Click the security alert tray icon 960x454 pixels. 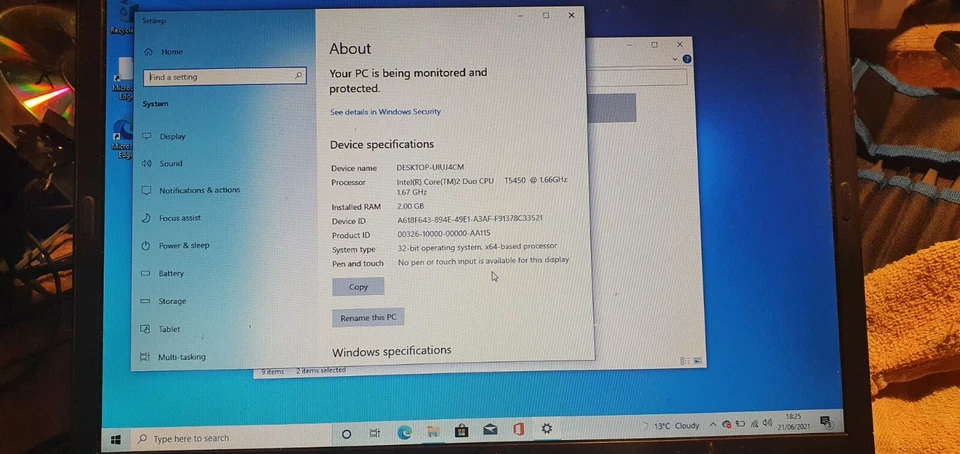(726, 424)
